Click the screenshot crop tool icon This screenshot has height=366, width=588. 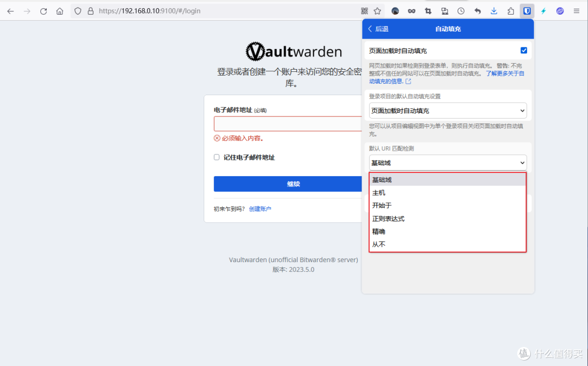pos(428,11)
